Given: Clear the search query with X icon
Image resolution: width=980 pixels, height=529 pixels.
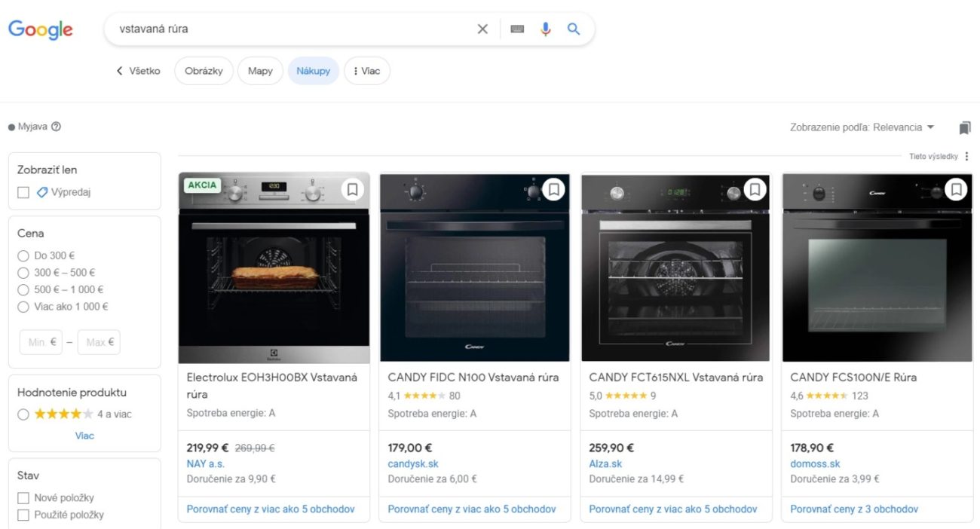Looking at the screenshot, I should point(482,29).
